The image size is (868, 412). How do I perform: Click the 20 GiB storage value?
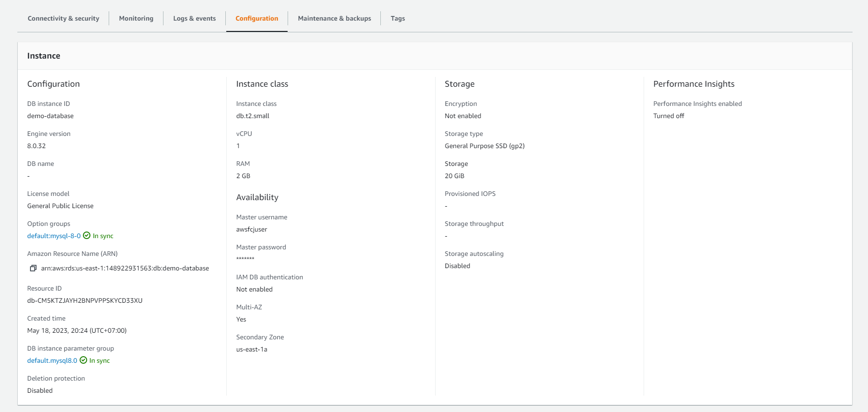(x=454, y=176)
